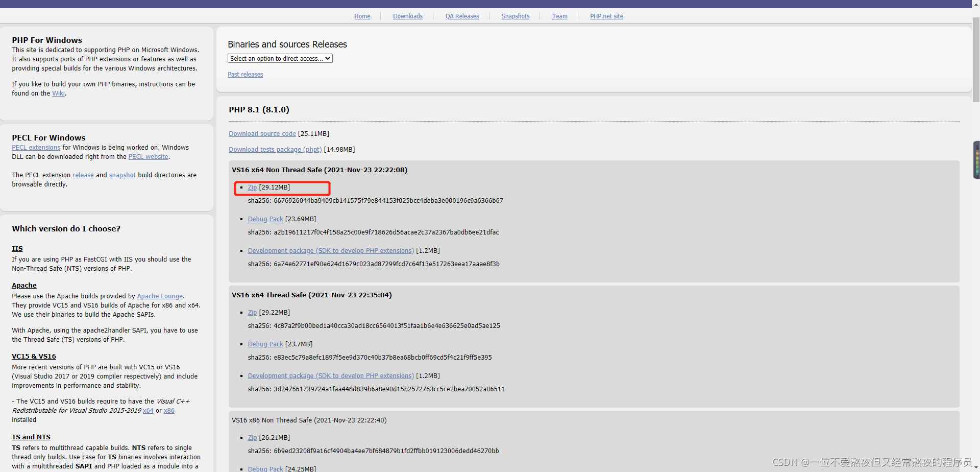Open the Team navigation link
The height and width of the screenshot is (472, 980).
(559, 16)
